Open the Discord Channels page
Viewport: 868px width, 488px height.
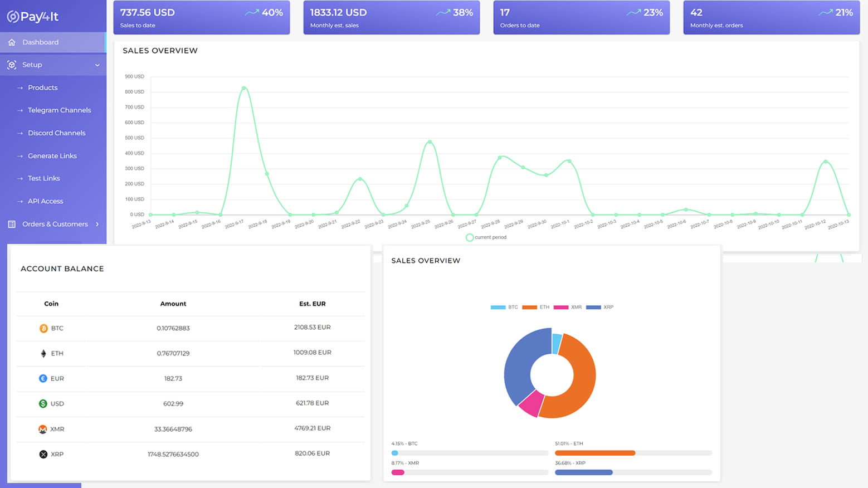(x=56, y=133)
